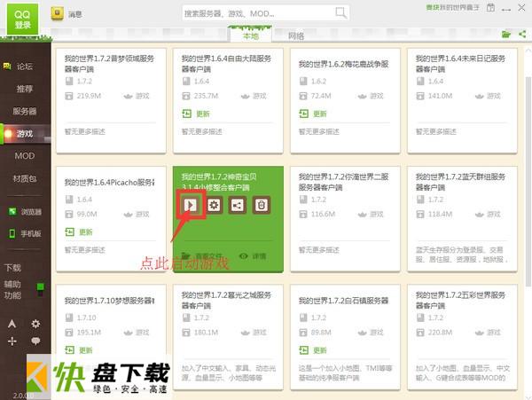The height and width of the screenshot is (400, 532).
Task: Switch to the 本地 tab
Action: (x=251, y=35)
